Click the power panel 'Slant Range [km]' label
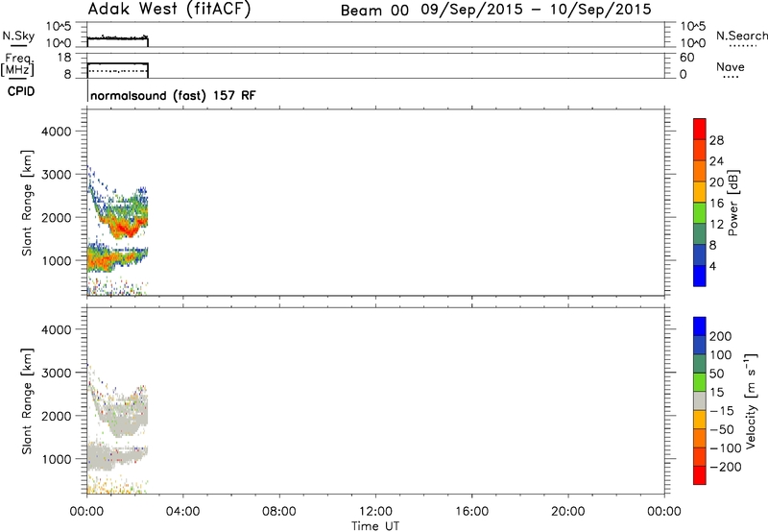This screenshot has width=768, height=532. point(27,203)
